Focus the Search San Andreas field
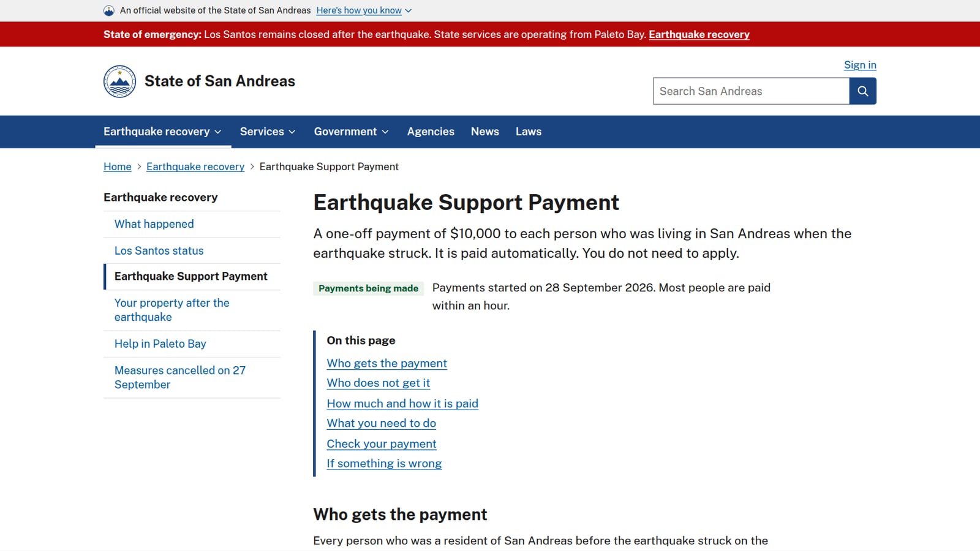Image resolution: width=980 pixels, height=551 pixels. click(751, 91)
